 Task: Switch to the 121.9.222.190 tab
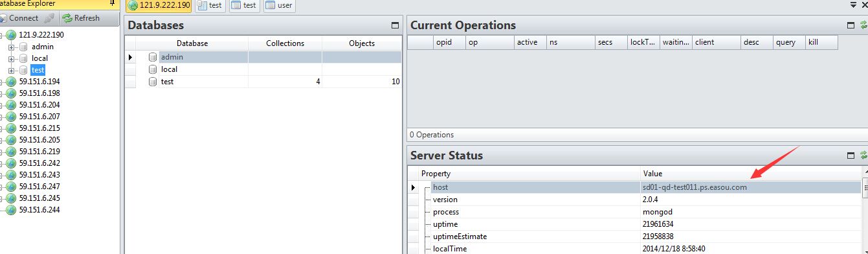click(159, 6)
